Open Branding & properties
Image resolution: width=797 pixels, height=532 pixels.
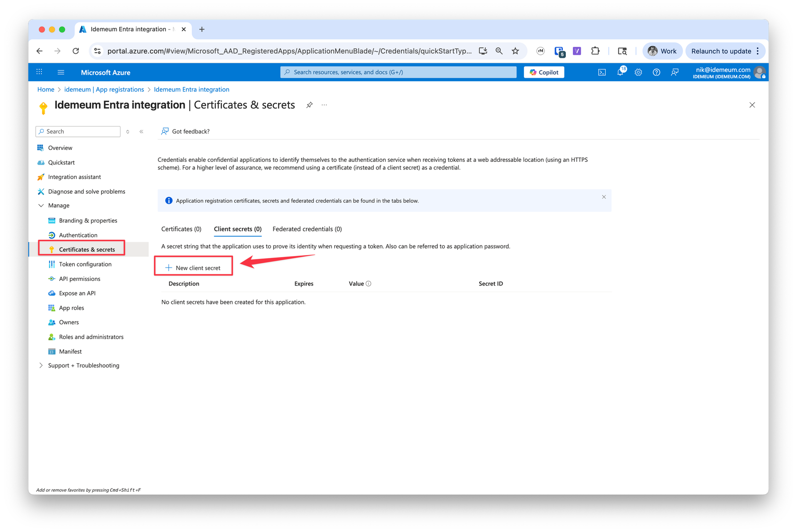pyautogui.click(x=88, y=221)
